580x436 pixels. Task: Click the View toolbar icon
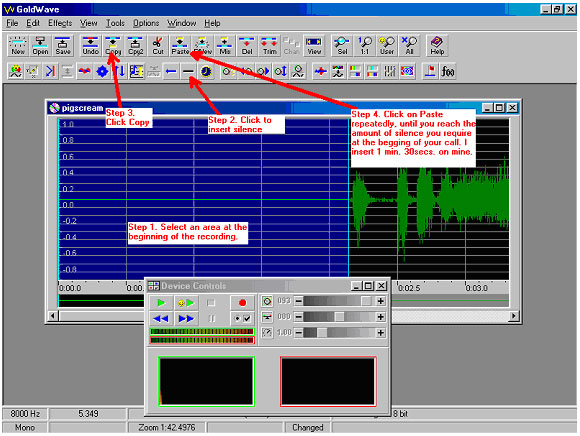pyautogui.click(x=314, y=45)
